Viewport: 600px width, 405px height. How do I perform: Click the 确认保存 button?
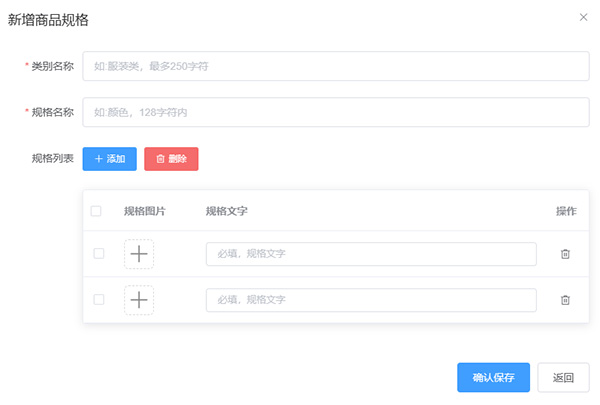pyautogui.click(x=493, y=378)
